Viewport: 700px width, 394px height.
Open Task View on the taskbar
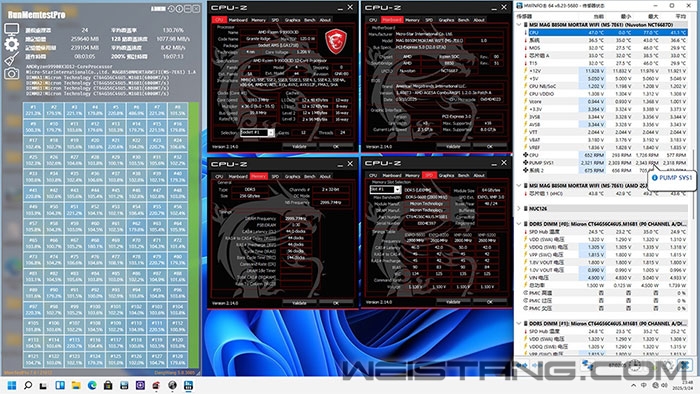click(43, 385)
